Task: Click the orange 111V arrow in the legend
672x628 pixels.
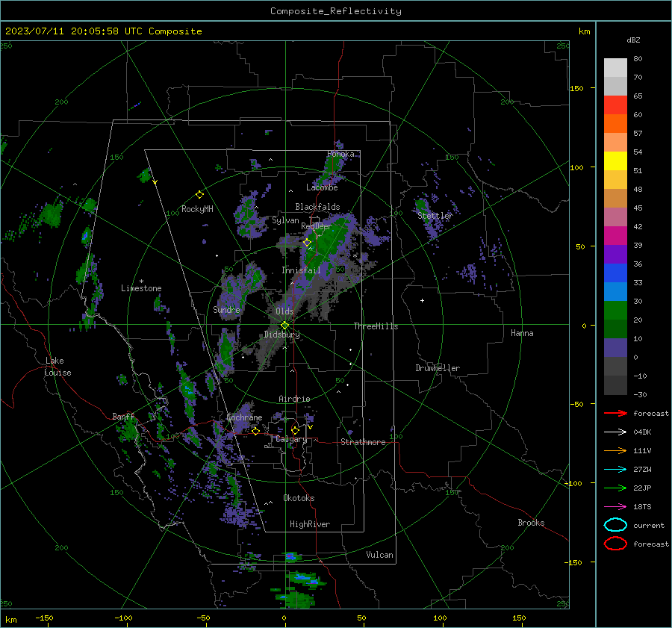Action: coord(615,450)
